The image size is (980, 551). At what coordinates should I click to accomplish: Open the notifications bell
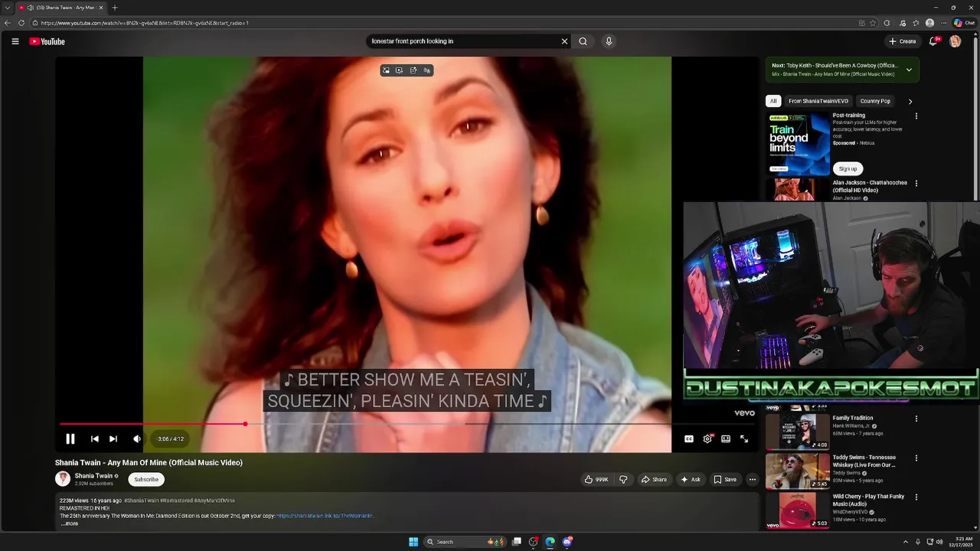(x=933, y=41)
